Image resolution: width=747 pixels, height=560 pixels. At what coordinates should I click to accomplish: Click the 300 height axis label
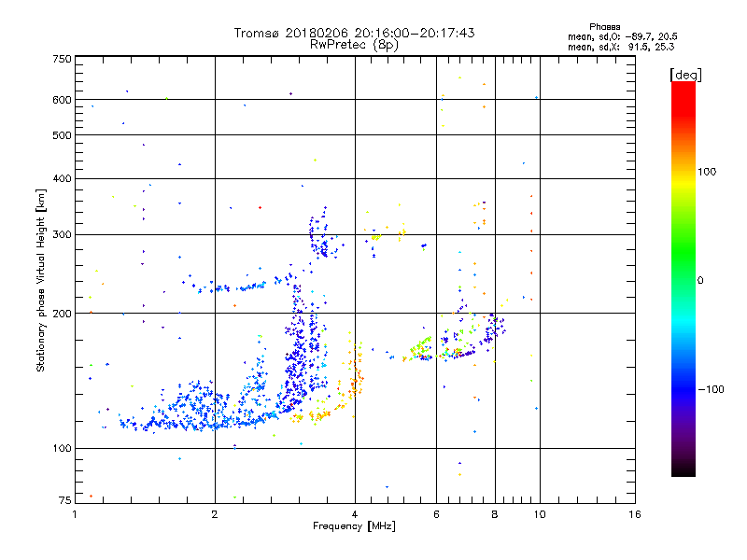click(62, 235)
